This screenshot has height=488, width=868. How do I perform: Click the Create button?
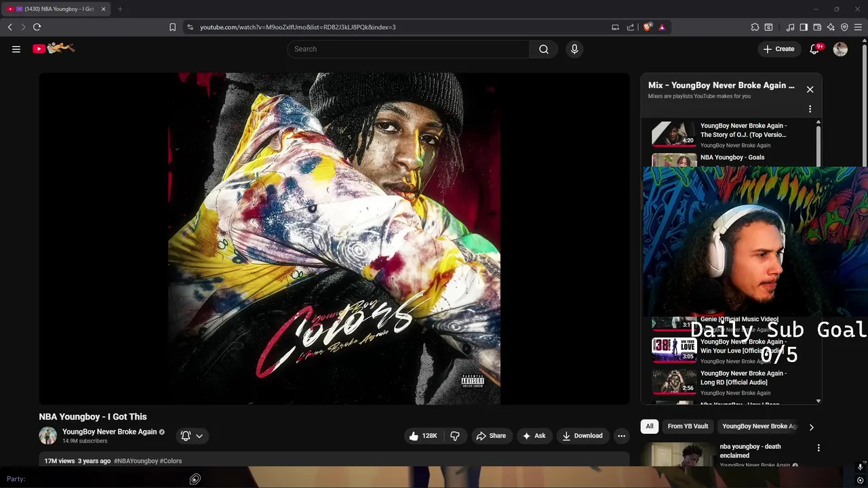(778, 49)
